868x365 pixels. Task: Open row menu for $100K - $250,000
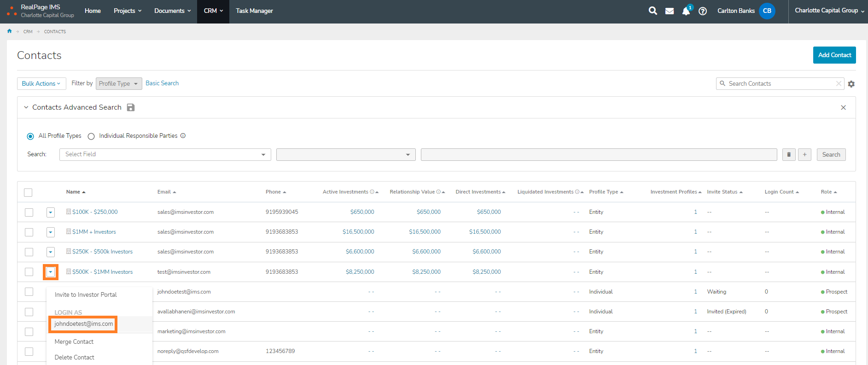click(x=51, y=212)
